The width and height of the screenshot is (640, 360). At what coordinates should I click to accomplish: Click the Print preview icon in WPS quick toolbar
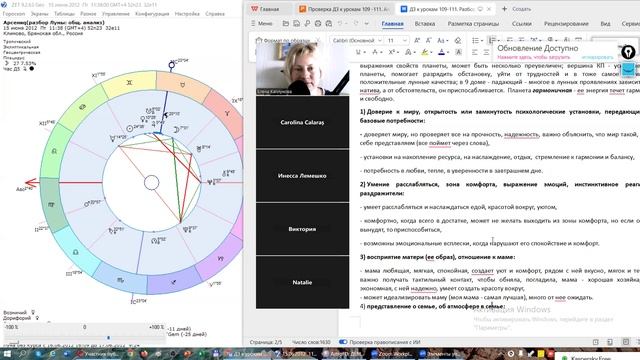coord(329,24)
